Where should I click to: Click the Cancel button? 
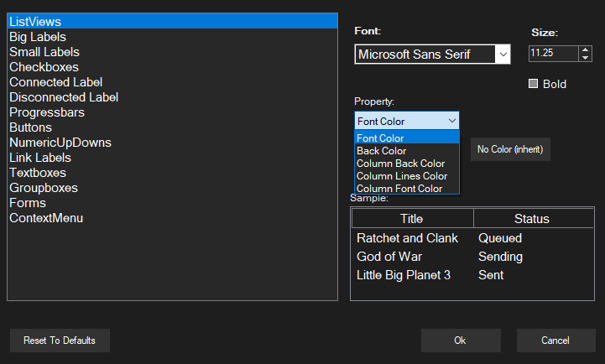pyautogui.click(x=555, y=341)
